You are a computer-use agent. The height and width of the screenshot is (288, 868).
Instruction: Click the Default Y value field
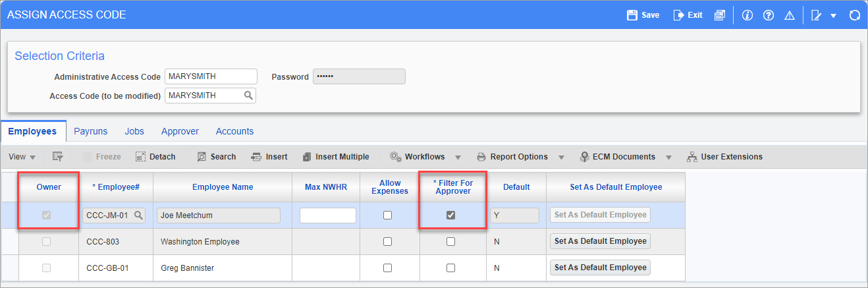pos(514,215)
